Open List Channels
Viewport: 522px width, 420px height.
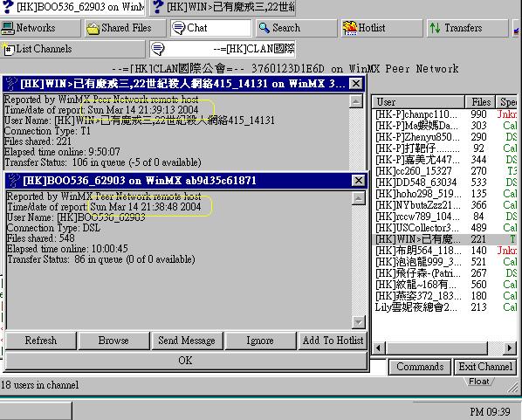point(72,49)
